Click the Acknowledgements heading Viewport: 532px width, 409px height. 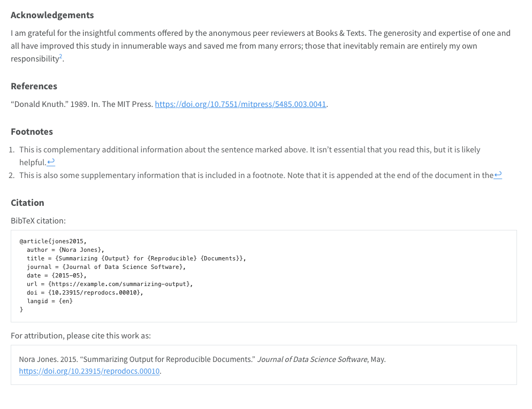pos(52,15)
